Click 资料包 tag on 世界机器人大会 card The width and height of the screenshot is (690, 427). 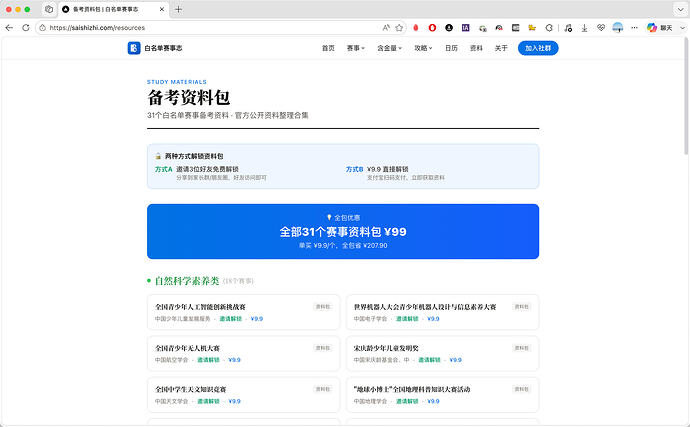click(521, 307)
